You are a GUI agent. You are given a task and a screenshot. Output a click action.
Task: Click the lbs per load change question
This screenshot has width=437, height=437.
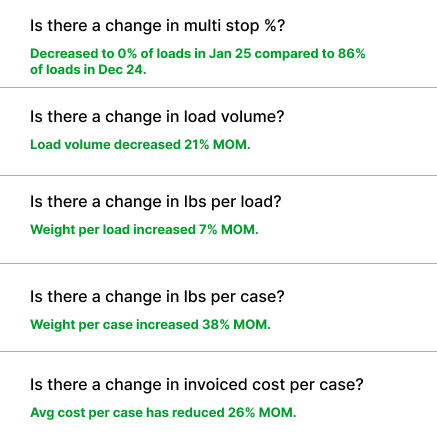pos(156,202)
